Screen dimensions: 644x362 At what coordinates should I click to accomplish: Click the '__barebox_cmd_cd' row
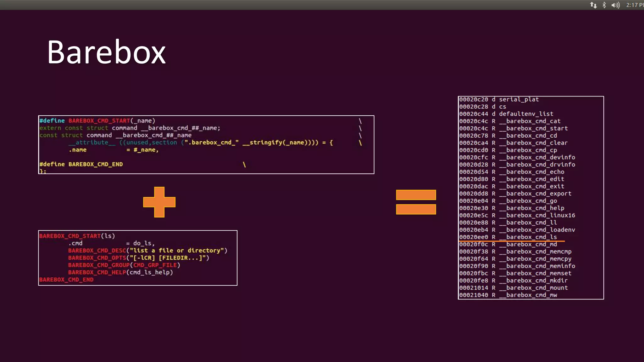(508, 135)
